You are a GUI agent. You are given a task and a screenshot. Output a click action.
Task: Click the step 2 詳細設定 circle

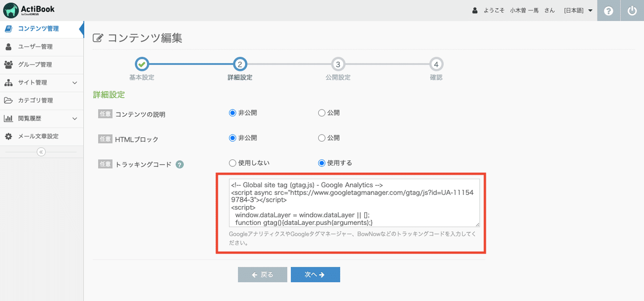pyautogui.click(x=240, y=64)
